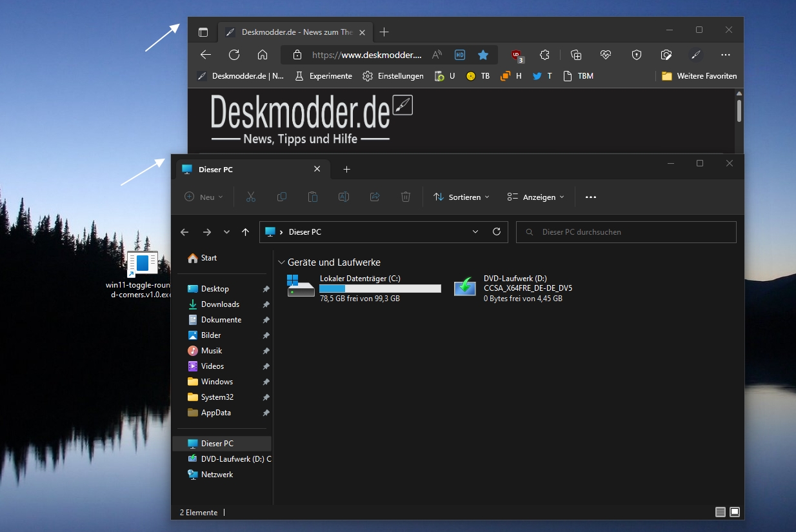Select the Dieser PC Explorer tab

[x=252, y=169]
